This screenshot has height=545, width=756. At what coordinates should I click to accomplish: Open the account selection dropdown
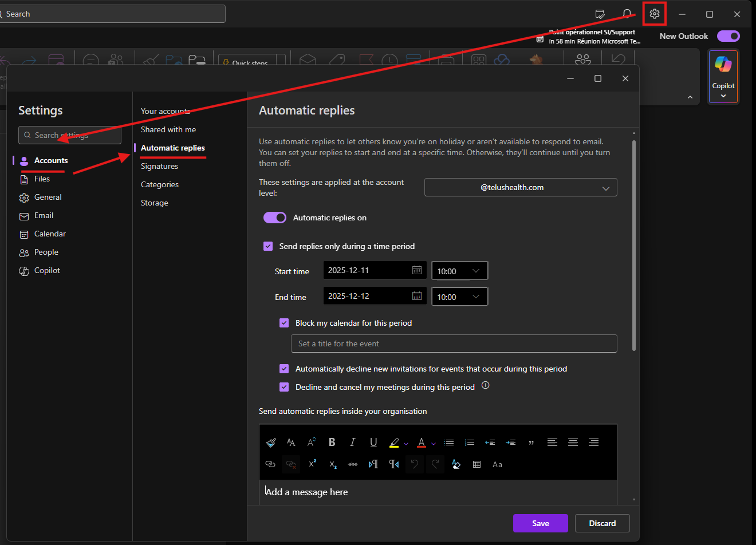pos(520,187)
